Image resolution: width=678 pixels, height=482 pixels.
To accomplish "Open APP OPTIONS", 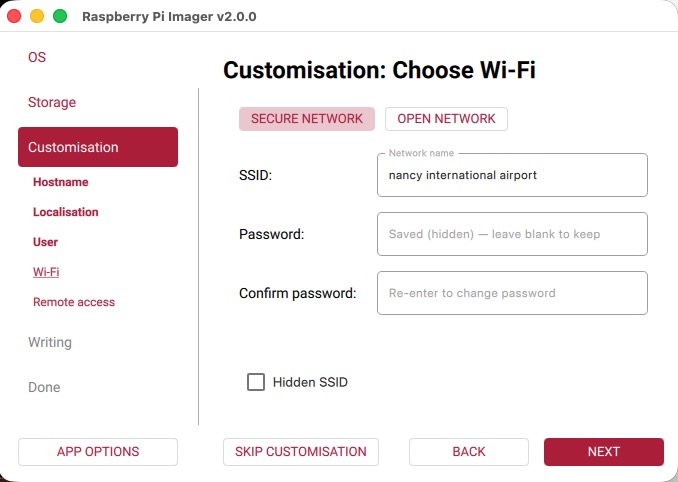I will [x=98, y=452].
